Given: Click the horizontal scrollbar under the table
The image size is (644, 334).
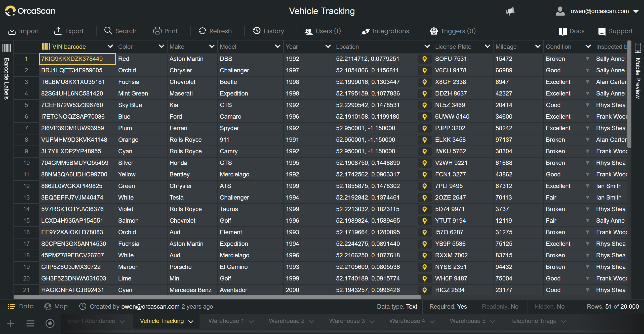Looking at the screenshot, I should point(217,297).
